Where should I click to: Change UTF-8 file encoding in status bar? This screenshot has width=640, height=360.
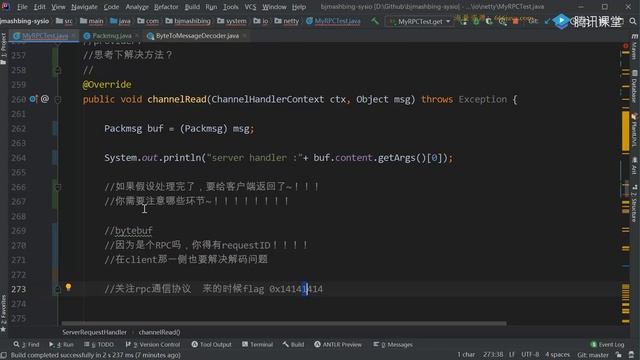click(x=530, y=355)
